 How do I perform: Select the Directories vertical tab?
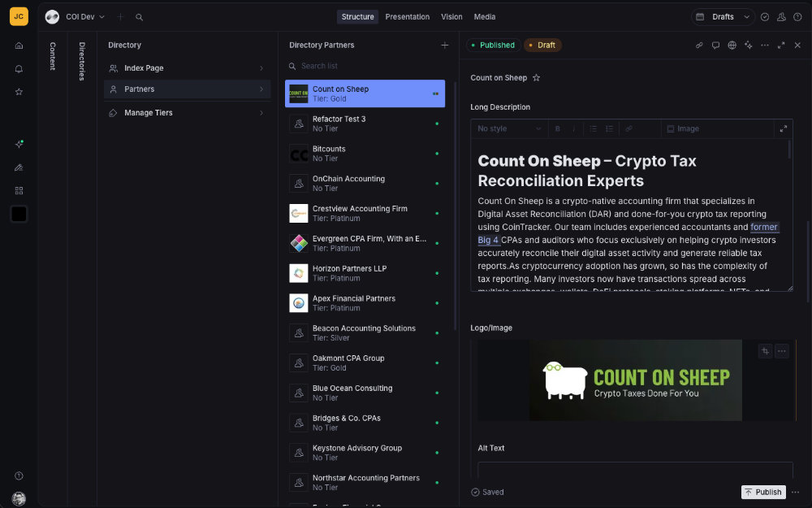pos(82,61)
